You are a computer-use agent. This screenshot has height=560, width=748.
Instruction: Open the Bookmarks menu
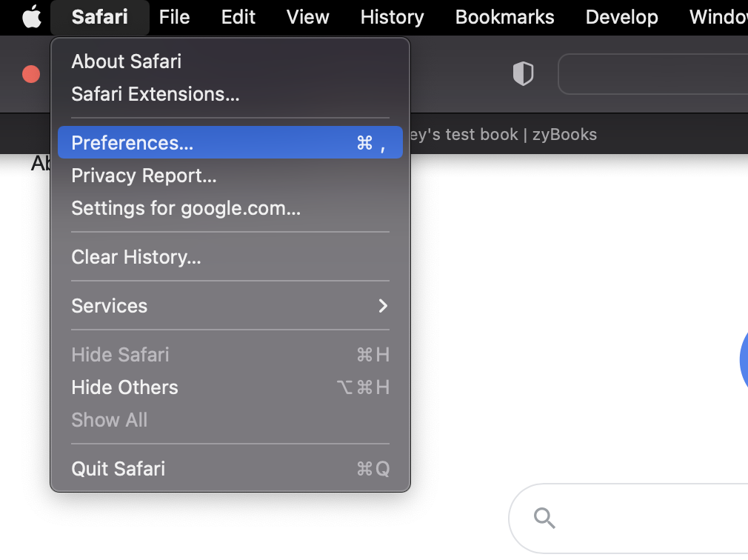504,18
